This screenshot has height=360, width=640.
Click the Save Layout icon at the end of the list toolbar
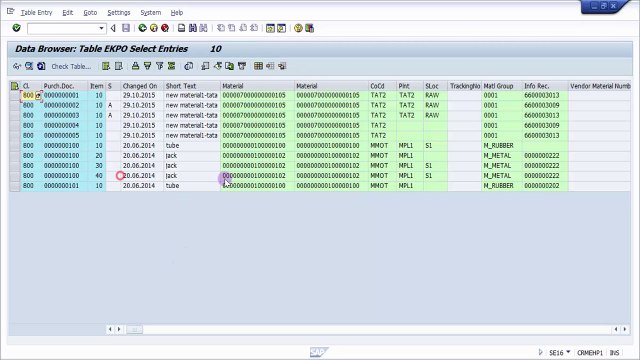(x=282, y=66)
